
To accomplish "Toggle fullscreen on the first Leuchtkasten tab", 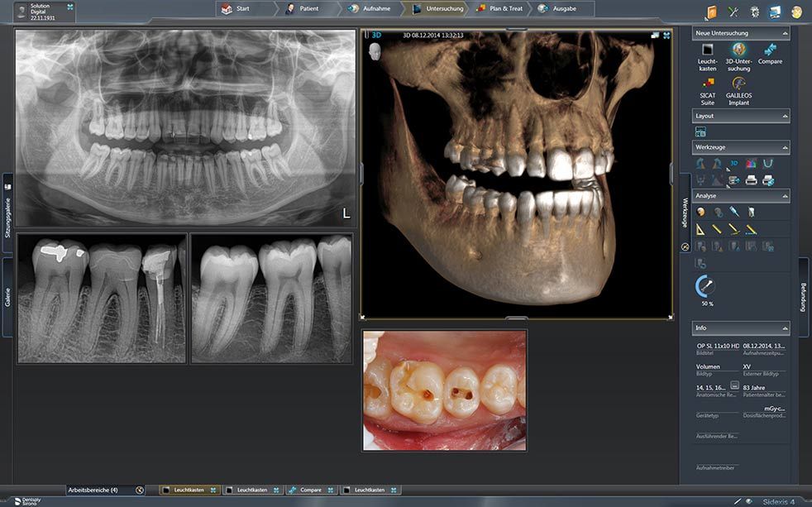I will click(213, 490).
